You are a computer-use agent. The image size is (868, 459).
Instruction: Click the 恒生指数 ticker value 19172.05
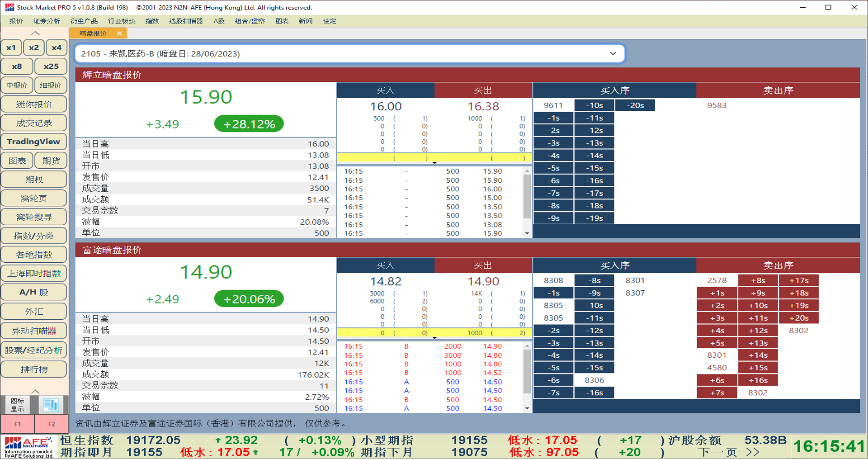tap(153, 440)
